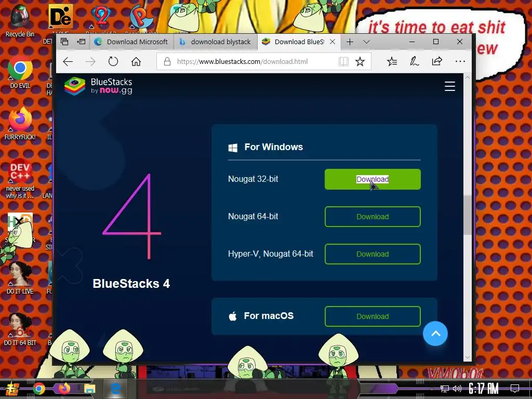Viewport: 532px width, 399px height.
Task: Click the BlueStacks 4 title text
Action: click(131, 284)
